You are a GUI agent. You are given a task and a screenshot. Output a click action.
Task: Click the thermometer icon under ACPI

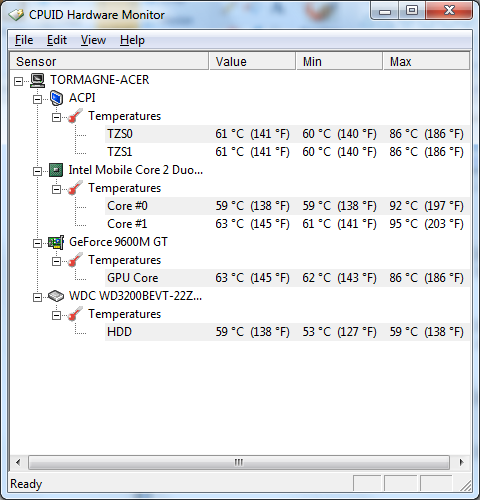click(x=75, y=116)
